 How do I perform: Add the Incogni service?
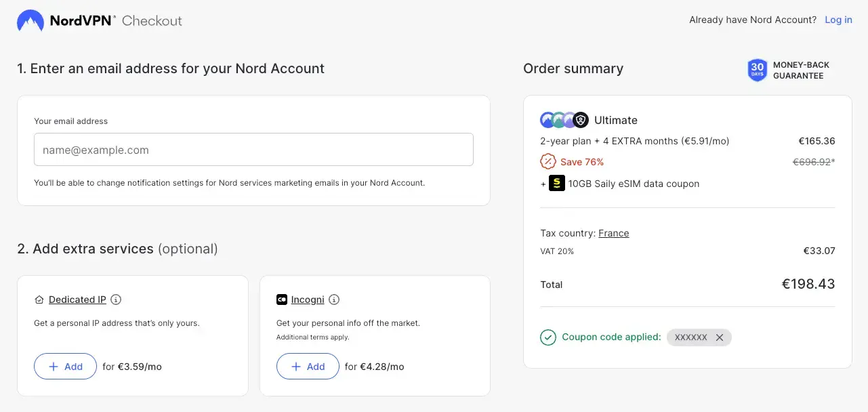click(x=308, y=367)
